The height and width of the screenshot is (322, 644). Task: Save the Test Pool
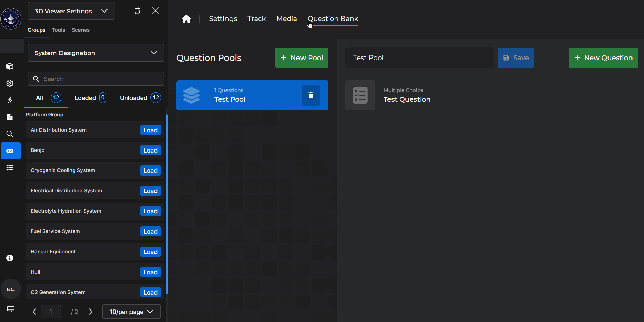(x=516, y=58)
